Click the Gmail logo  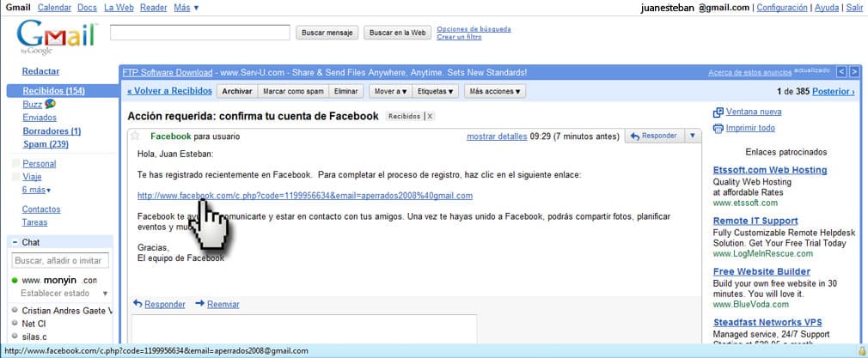[56, 38]
